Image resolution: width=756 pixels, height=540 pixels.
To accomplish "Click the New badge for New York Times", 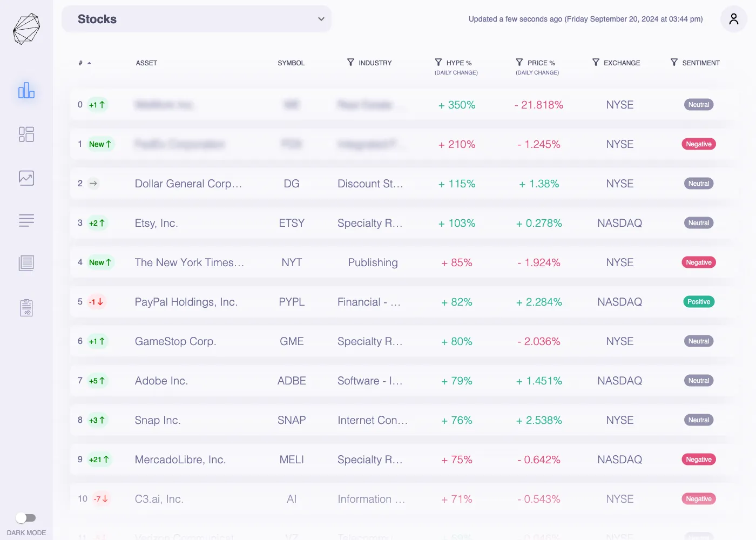I will coord(100,262).
